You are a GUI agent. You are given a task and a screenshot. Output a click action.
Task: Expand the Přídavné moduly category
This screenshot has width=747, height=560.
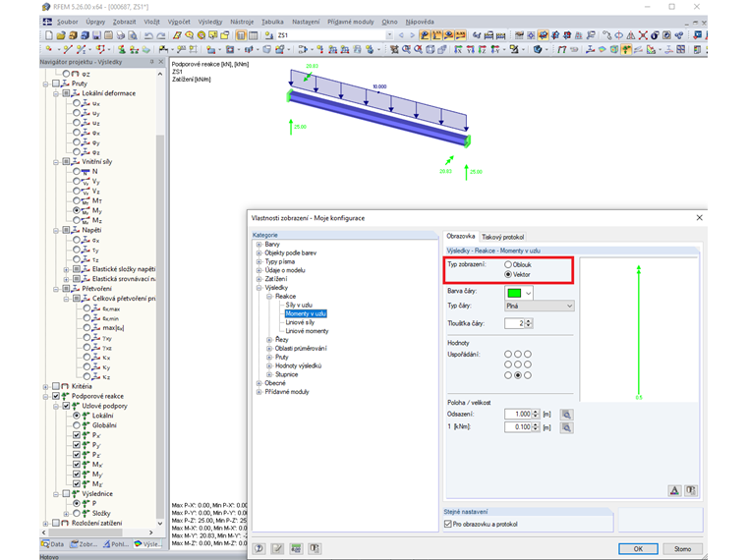click(259, 392)
